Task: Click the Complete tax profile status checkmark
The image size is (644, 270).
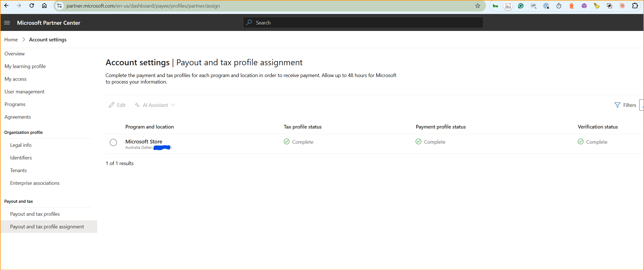Action: 286,141
